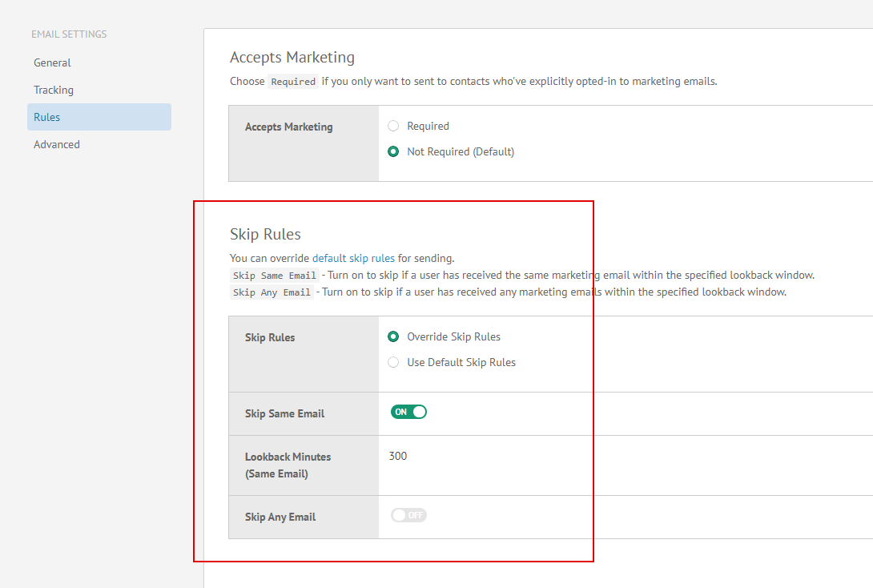873x588 pixels.
Task: Click the Accepts Marketing section heading
Action: tap(292, 58)
